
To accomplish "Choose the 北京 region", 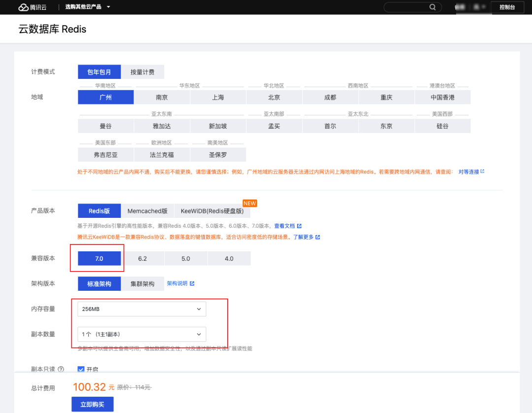I will [274, 98].
